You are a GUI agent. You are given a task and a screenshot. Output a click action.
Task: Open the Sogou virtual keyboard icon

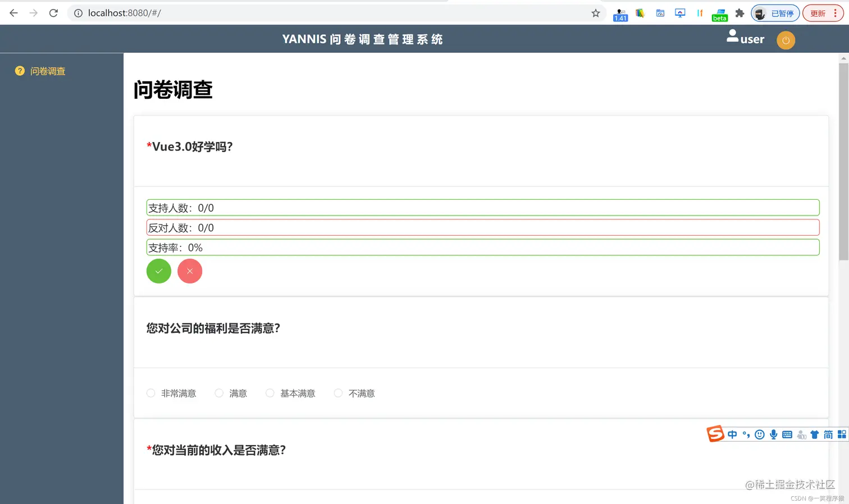[787, 434]
